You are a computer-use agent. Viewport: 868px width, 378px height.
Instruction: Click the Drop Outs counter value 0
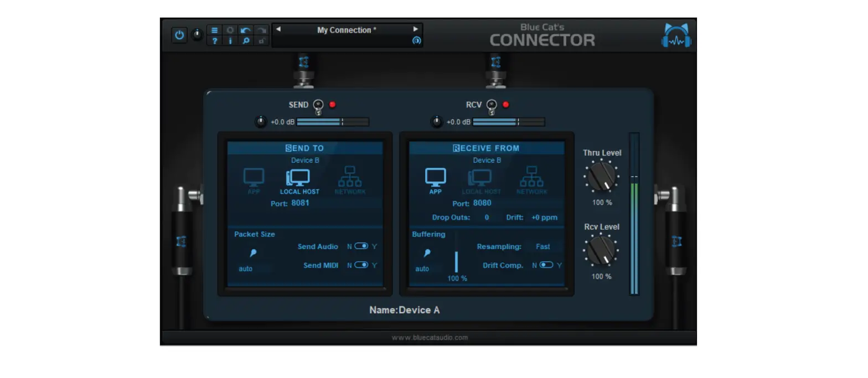coord(487,218)
